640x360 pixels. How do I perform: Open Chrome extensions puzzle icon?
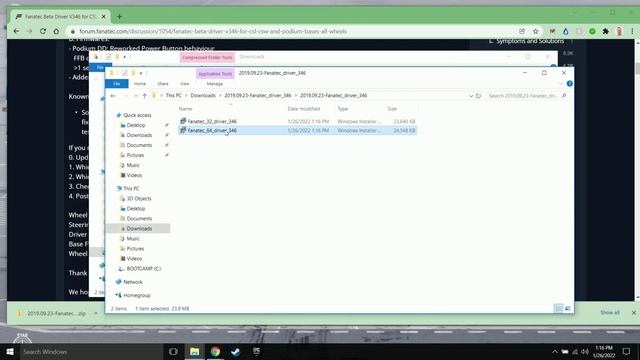coord(606,31)
